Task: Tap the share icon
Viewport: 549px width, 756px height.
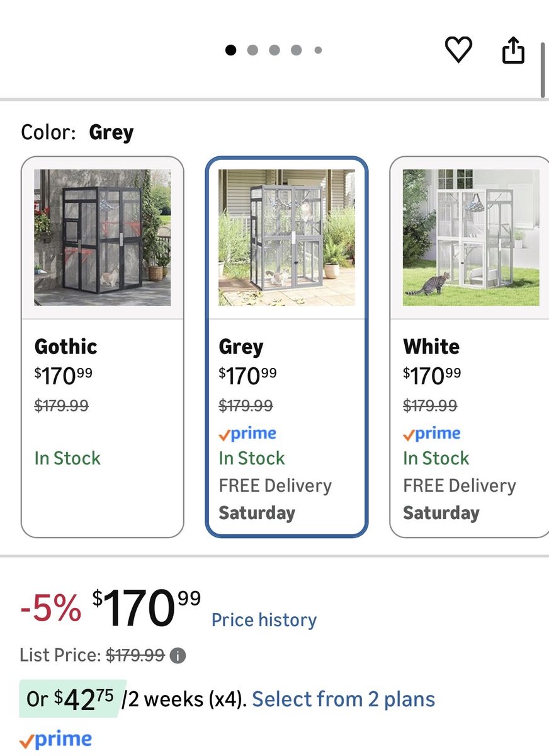Action: point(513,50)
